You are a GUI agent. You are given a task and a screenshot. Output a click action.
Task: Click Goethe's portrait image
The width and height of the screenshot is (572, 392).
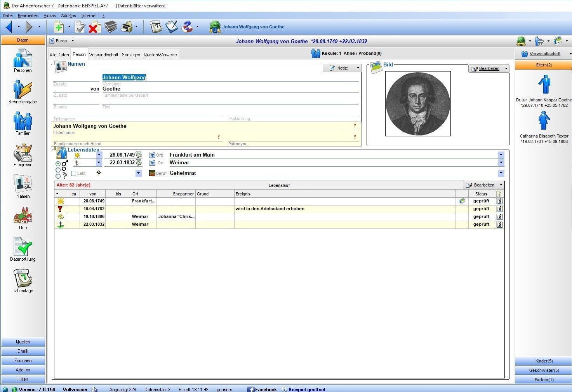pos(418,104)
